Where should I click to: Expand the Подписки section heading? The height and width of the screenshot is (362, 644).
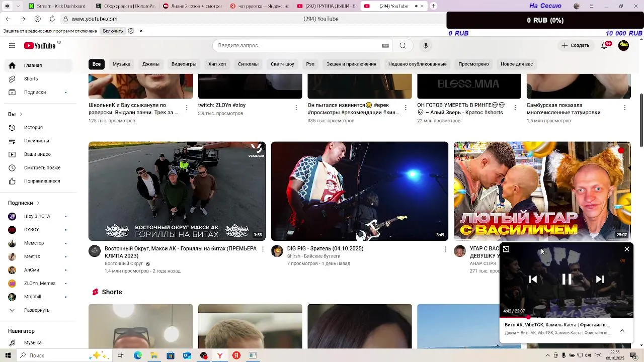[x=24, y=203]
